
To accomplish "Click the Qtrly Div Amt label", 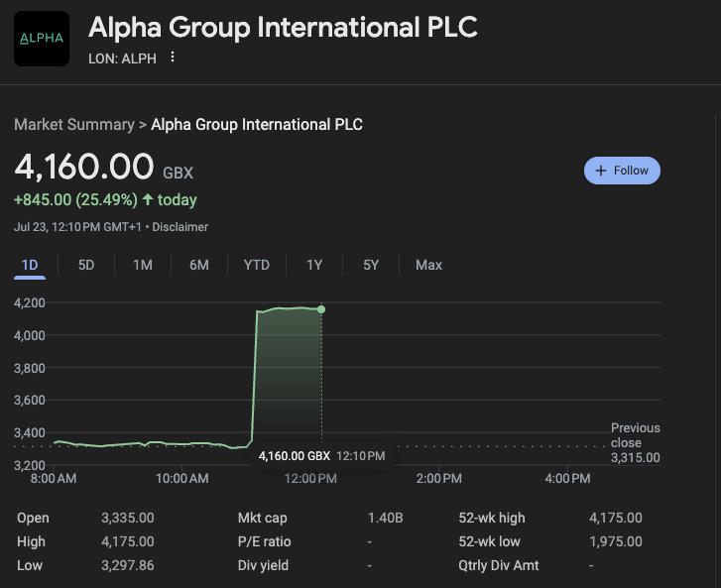I will (499, 565).
